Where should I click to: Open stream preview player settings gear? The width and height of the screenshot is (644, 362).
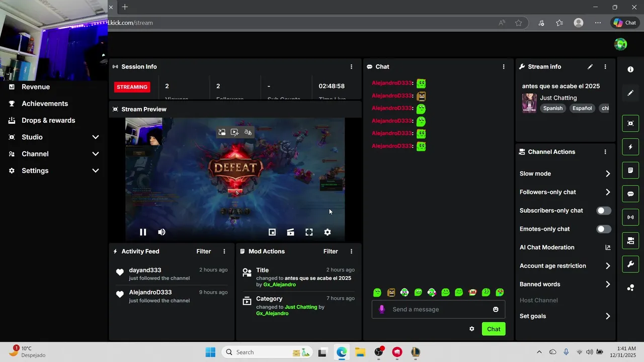click(x=328, y=232)
